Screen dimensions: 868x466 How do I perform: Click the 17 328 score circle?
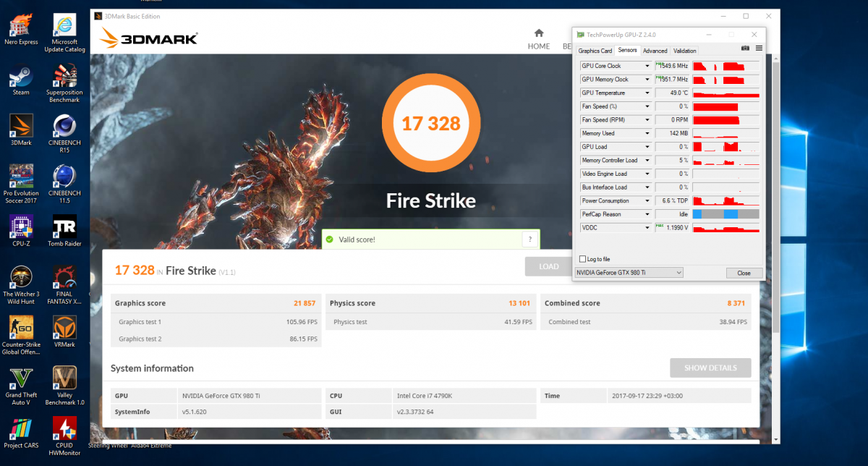pos(431,123)
